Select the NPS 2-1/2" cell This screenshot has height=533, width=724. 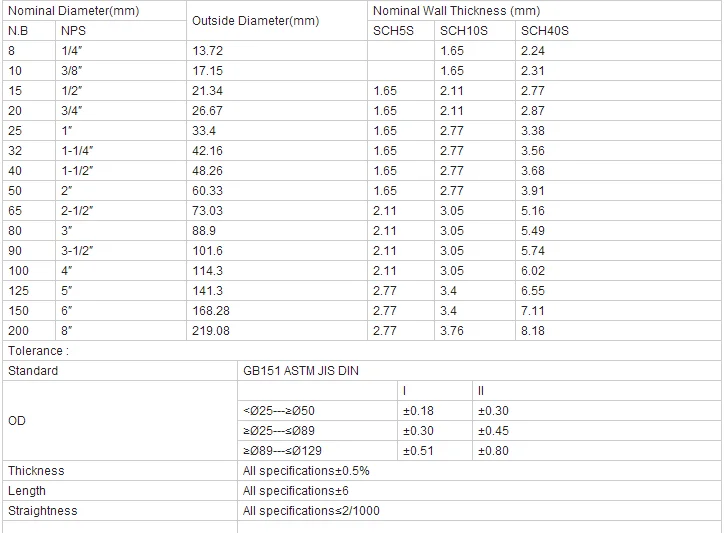coord(121,211)
